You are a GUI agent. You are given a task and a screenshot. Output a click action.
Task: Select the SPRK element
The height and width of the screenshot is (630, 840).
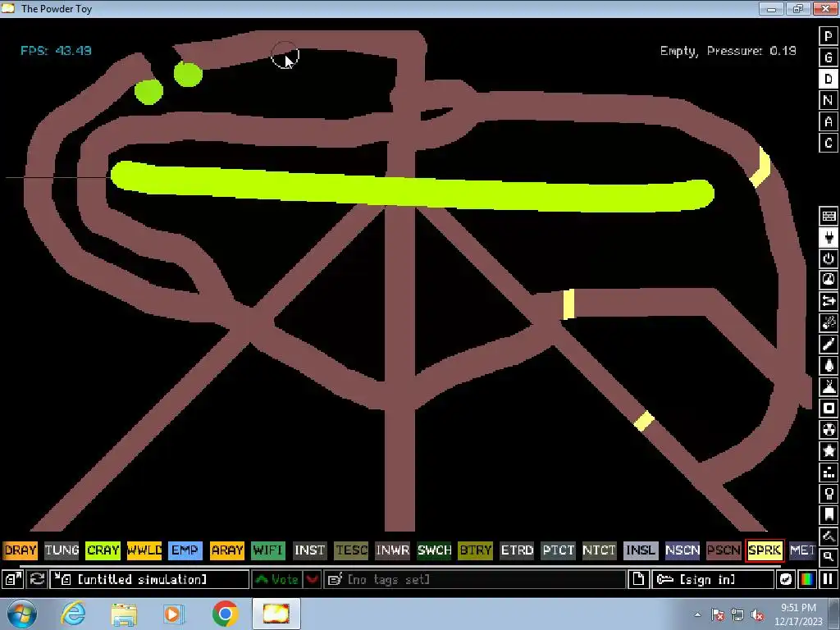pyautogui.click(x=765, y=550)
